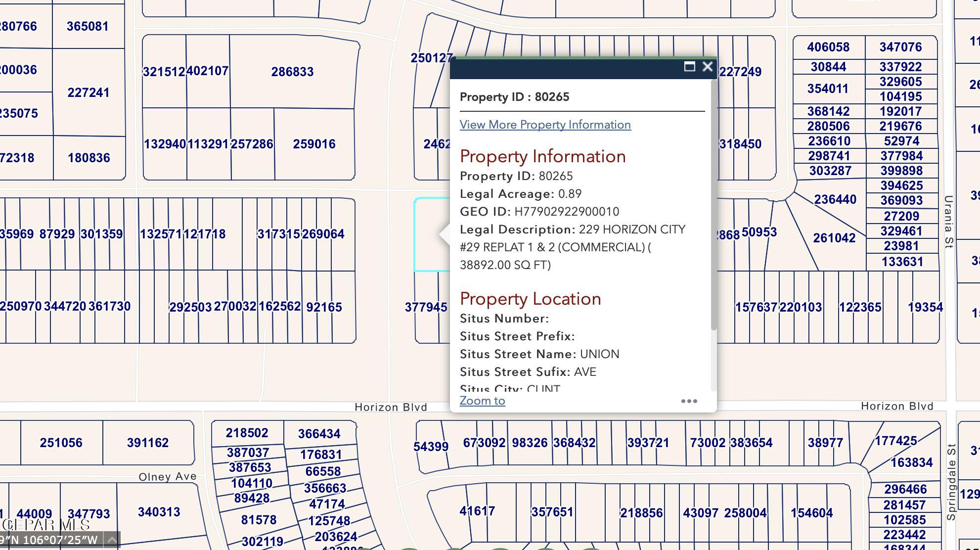Open View More Property Information link
Screen dimensions: 980x550
(545, 125)
